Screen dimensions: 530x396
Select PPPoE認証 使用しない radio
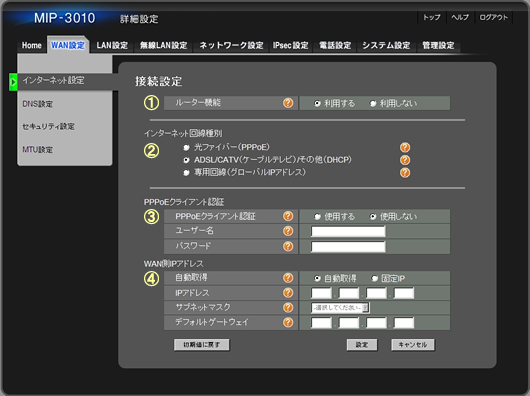[x=372, y=217]
